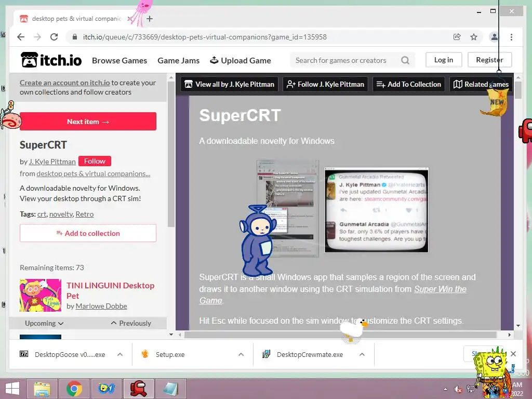Close the downloads bar
The width and height of the screenshot is (532, 399).
coord(513,354)
